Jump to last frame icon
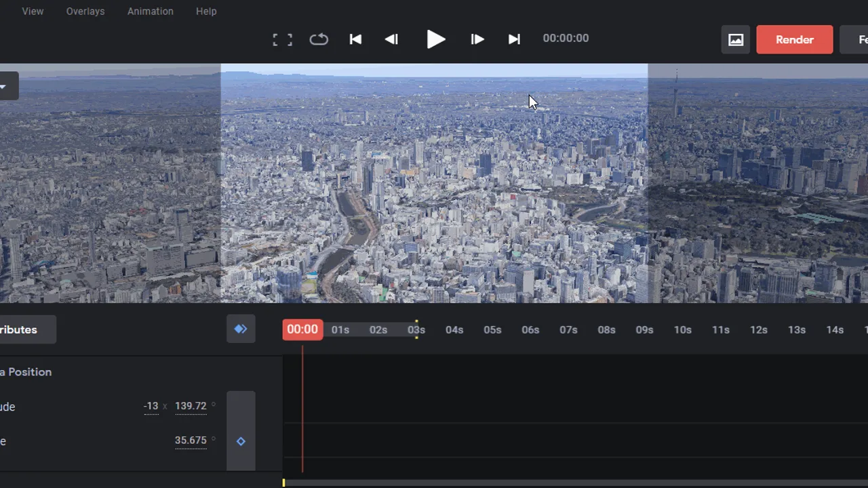 click(x=514, y=39)
